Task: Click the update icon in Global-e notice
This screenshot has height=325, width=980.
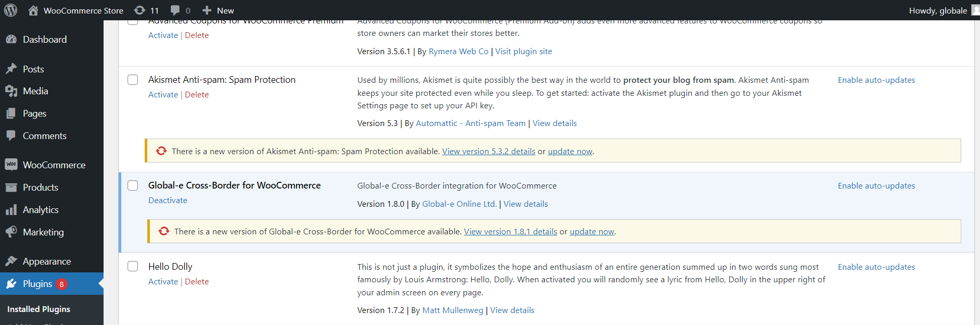Action: [164, 231]
